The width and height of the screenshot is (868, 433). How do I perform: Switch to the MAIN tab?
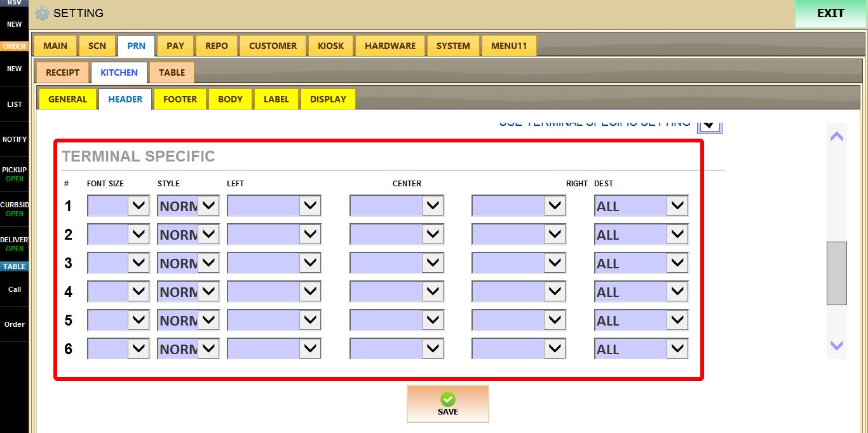pos(55,46)
